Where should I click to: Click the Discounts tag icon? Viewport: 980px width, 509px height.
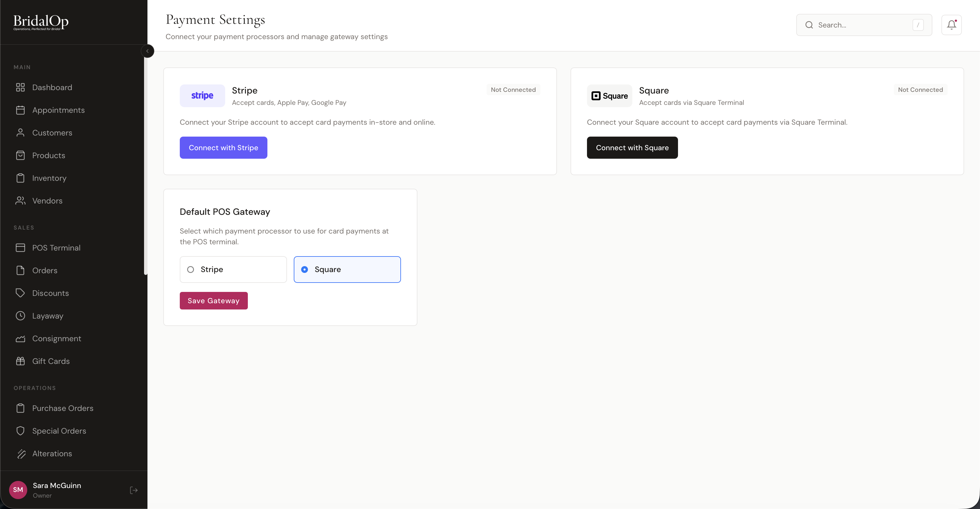click(21, 293)
